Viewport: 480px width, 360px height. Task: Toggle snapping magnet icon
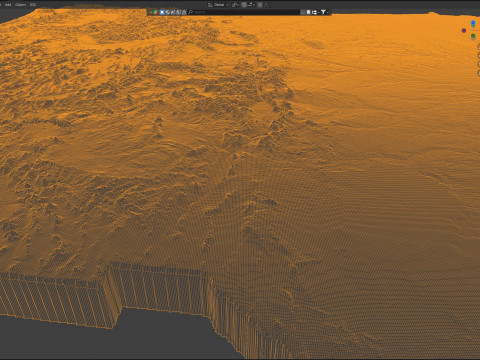pos(244,5)
